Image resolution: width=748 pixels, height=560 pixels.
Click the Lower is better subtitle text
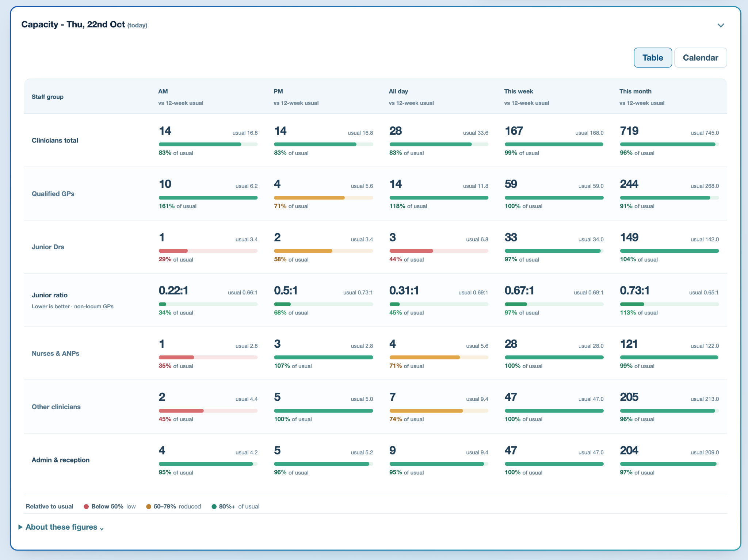pos(73,306)
